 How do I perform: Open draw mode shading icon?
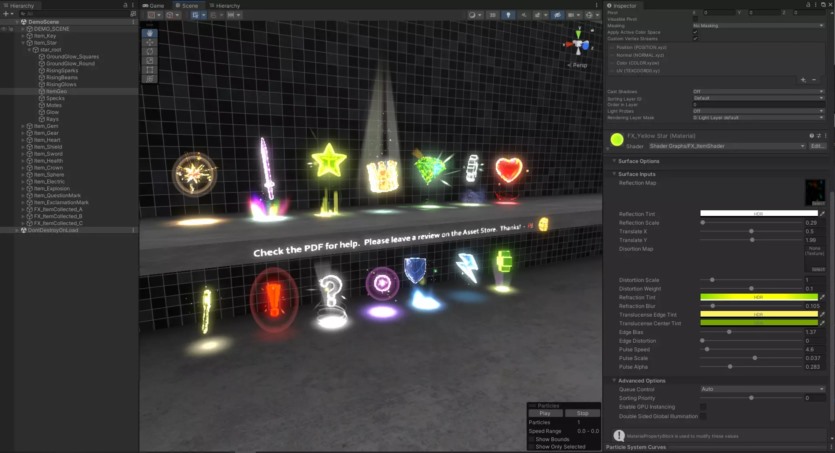point(473,15)
